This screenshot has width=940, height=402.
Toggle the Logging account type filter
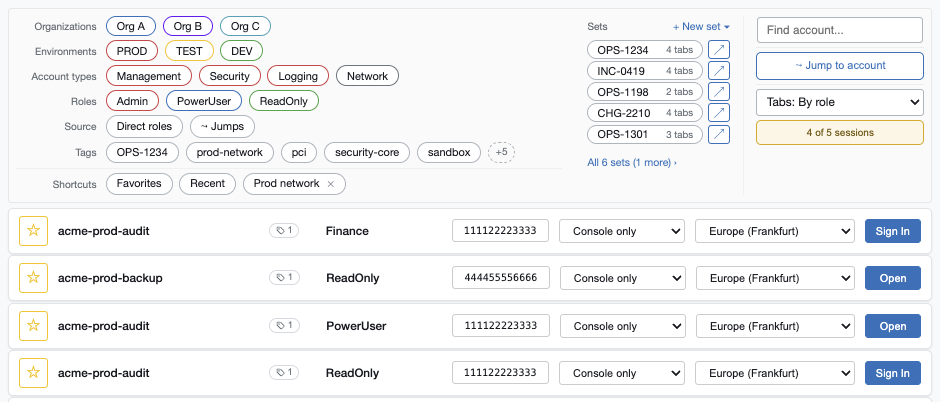click(298, 76)
